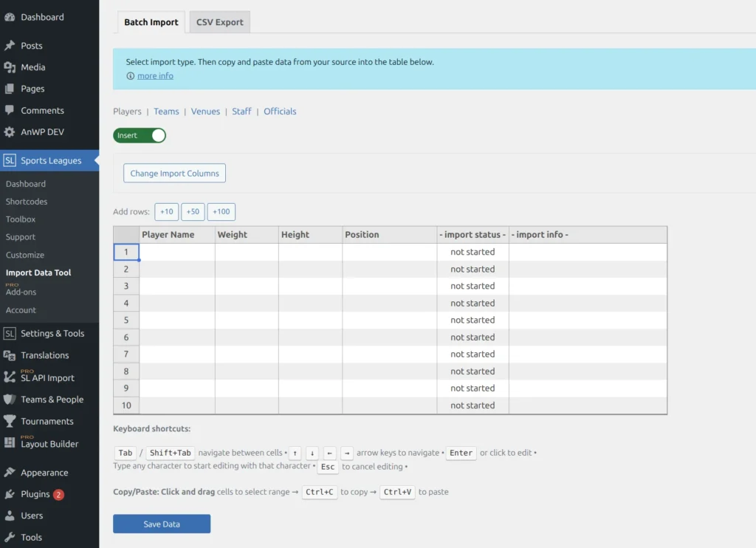Image resolution: width=756 pixels, height=548 pixels.
Task: Click the Position cell in row 8
Action: [390, 371]
